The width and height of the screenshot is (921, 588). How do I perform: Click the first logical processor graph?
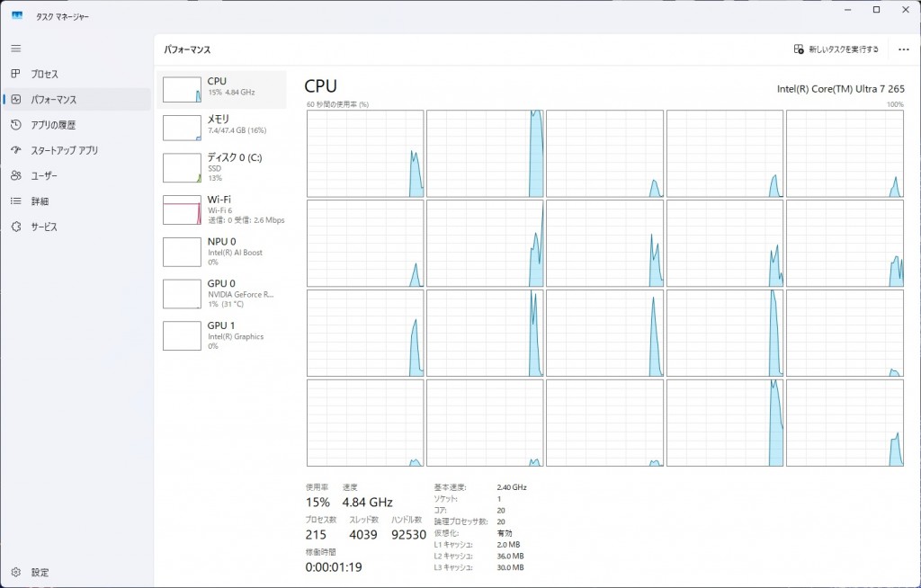click(x=365, y=154)
